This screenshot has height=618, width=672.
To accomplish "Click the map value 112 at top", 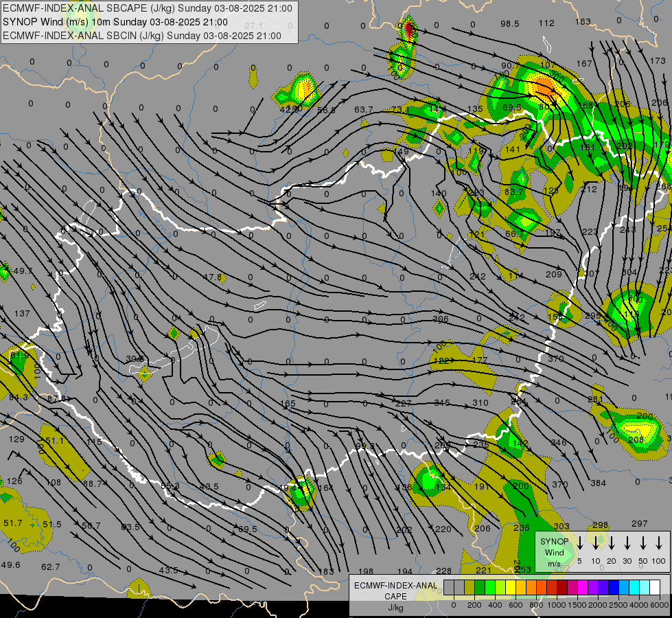I will click(546, 23).
